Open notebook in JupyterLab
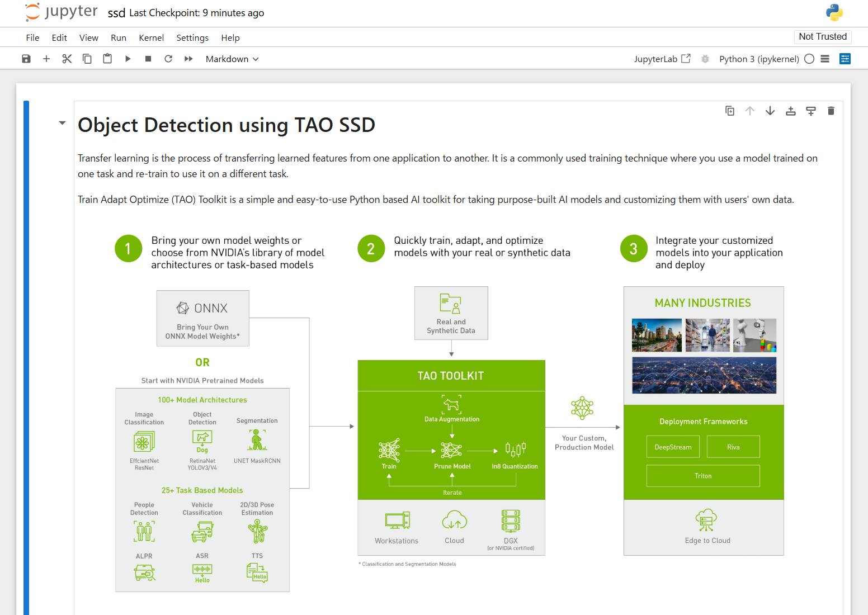Viewport: 868px width, 615px height. click(x=662, y=59)
